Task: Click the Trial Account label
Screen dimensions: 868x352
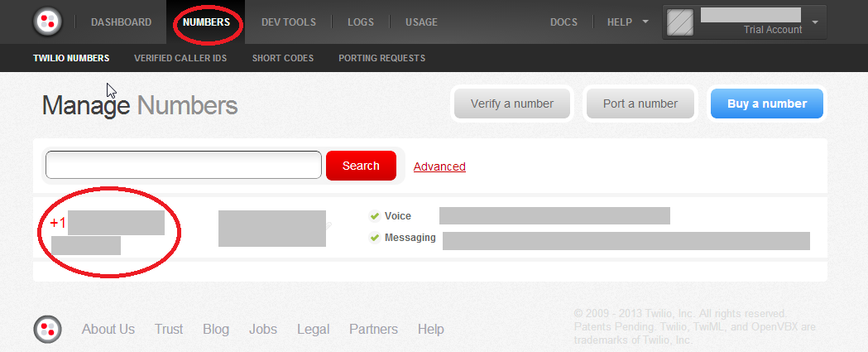Action: [x=773, y=30]
